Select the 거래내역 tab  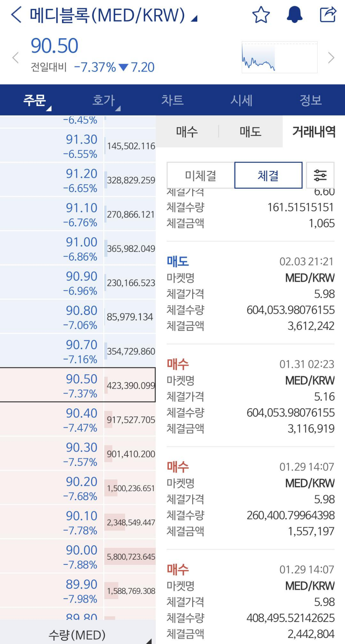coord(314,132)
